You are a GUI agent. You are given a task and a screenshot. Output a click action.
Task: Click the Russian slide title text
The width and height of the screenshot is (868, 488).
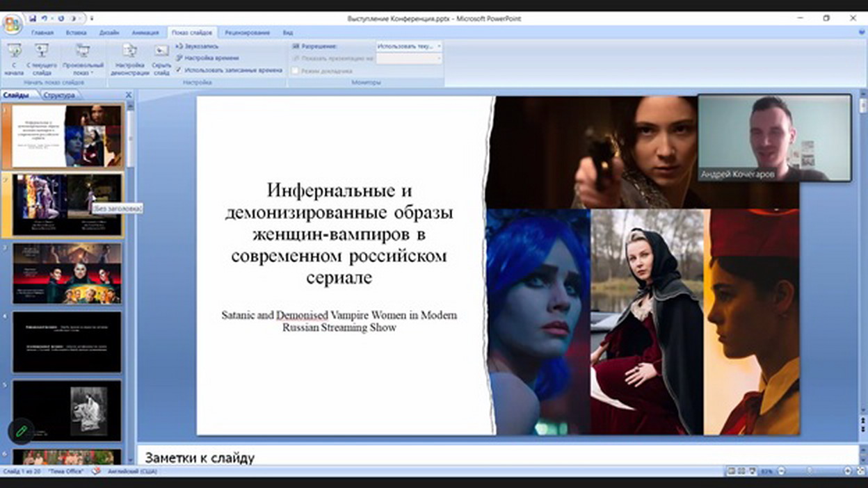339,234
